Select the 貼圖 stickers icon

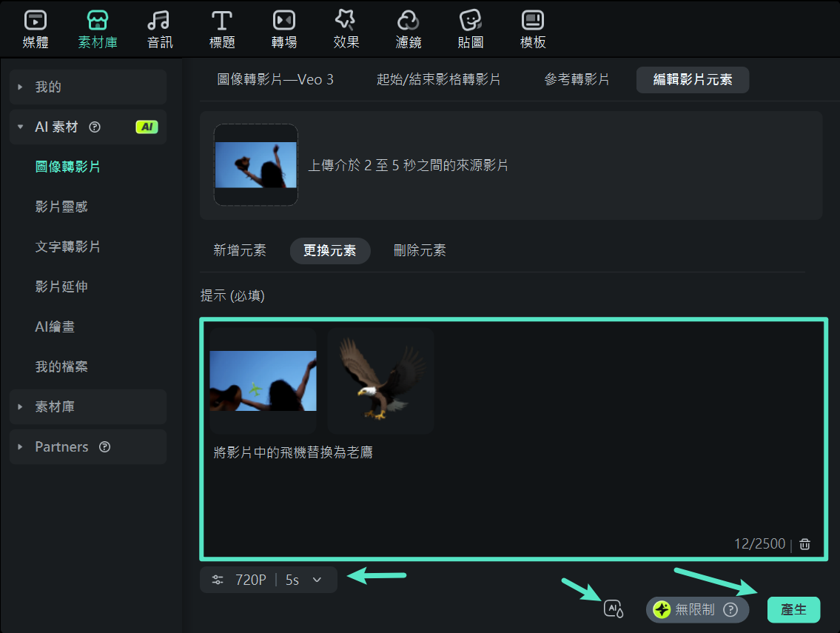(471, 28)
